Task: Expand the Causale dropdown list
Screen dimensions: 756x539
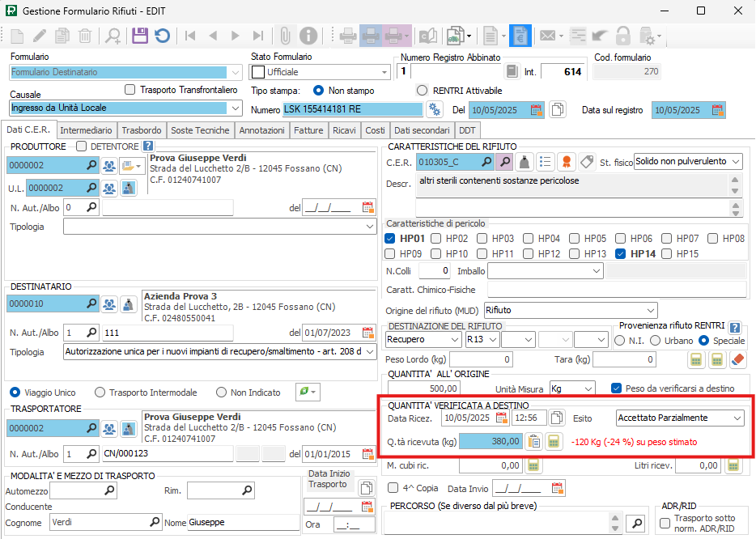Action: click(x=236, y=108)
